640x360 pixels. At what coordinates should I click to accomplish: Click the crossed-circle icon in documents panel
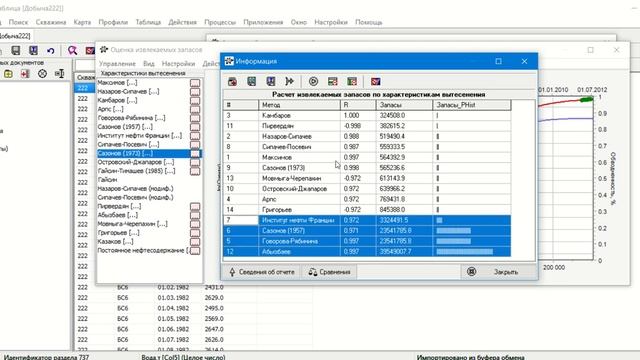[x=42, y=74]
